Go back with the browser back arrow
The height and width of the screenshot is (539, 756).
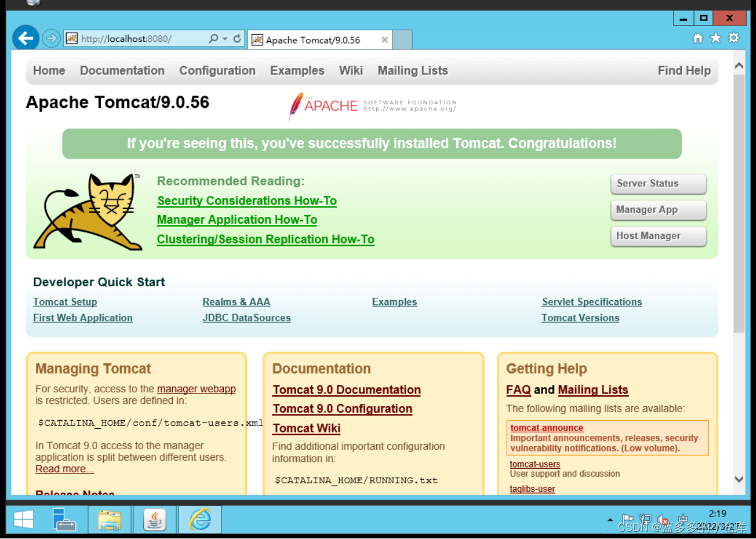coord(26,39)
